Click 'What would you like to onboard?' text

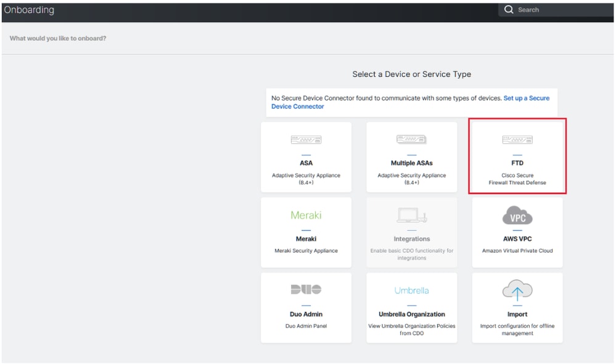click(x=58, y=38)
